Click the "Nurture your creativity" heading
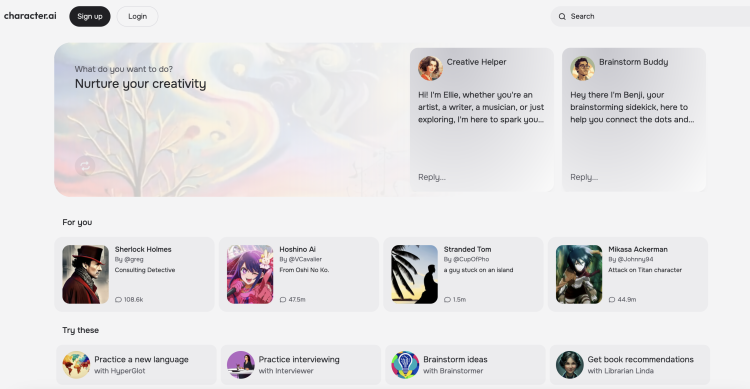This screenshot has width=750, height=389. [141, 84]
